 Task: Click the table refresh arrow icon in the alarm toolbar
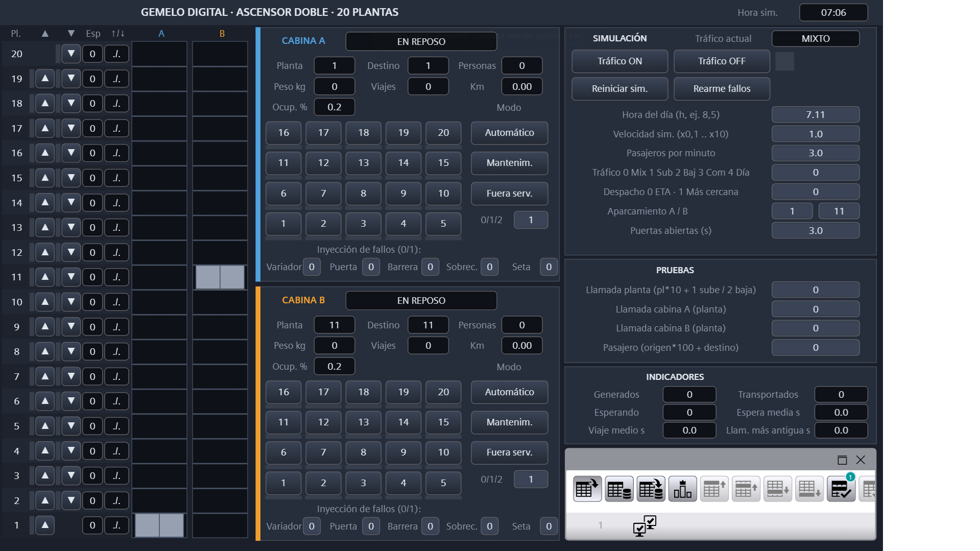point(587,489)
